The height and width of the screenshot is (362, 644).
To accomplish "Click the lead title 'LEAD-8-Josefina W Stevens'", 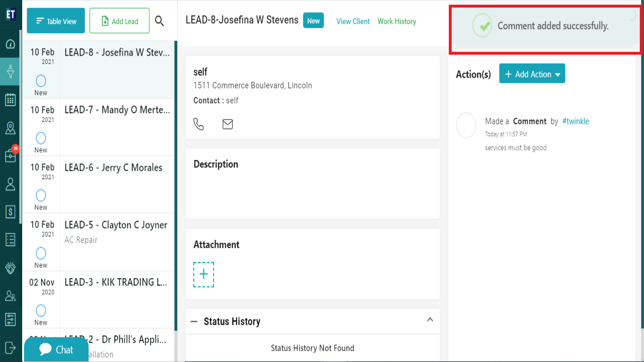I will 242,20.
